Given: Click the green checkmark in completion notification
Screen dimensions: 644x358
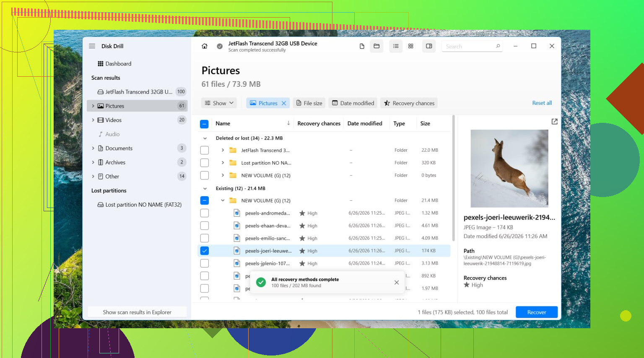Looking at the screenshot, I should click(x=261, y=282).
